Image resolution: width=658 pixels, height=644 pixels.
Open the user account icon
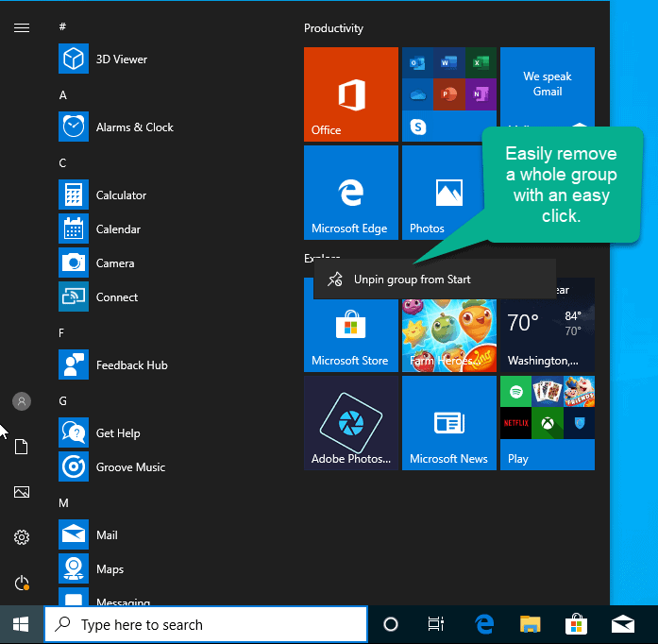pos(22,401)
